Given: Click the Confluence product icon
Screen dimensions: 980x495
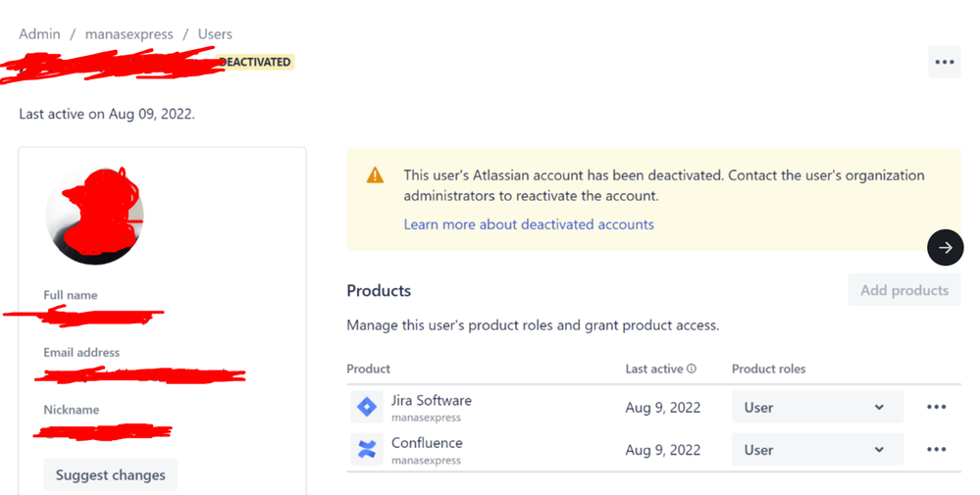Looking at the screenshot, I should click(x=366, y=450).
